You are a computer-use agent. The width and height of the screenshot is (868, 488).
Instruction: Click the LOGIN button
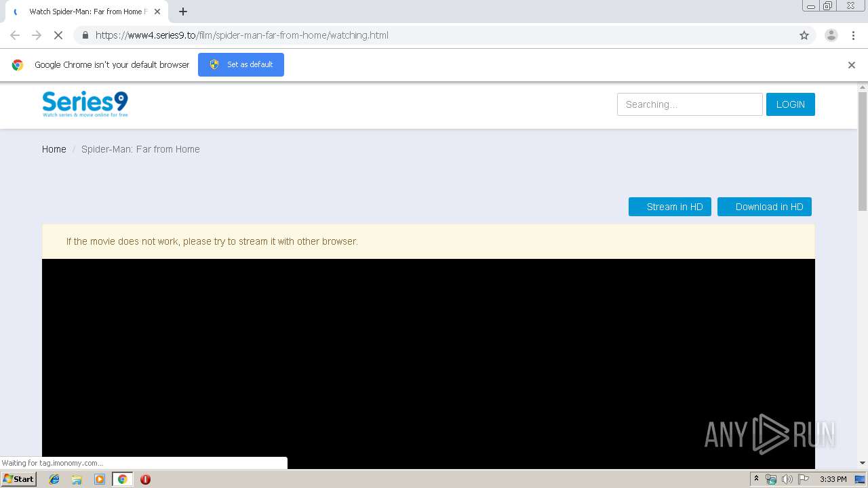point(791,104)
